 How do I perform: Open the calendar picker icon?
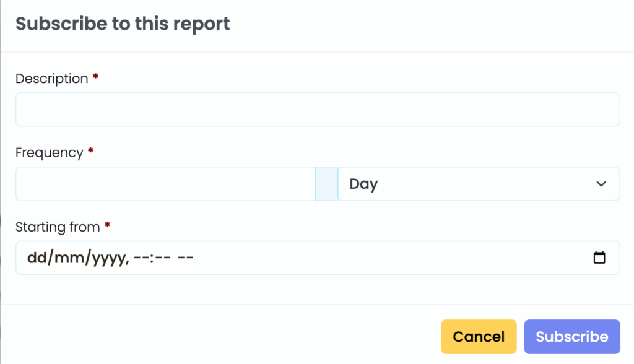[599, 258]
